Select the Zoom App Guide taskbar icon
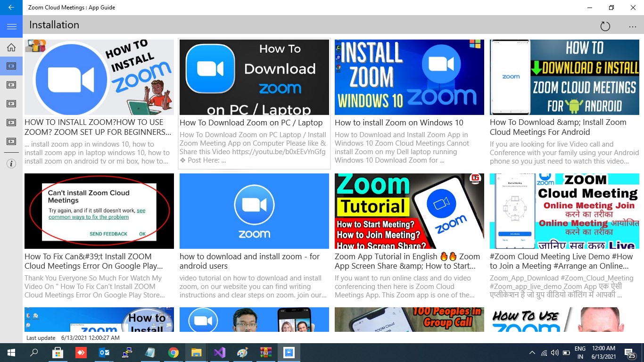The width and height of the screenshot is (644, 362). (289, 353)
